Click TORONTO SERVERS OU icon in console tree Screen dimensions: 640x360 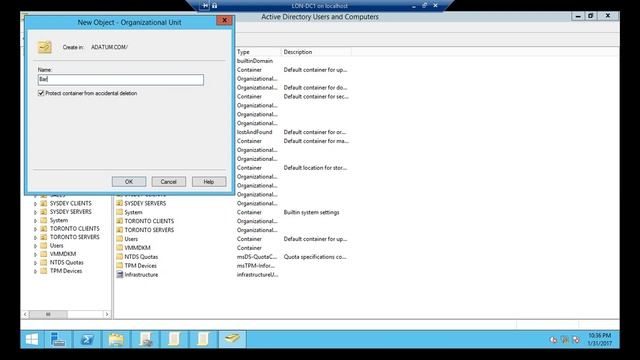coord(44,237)
